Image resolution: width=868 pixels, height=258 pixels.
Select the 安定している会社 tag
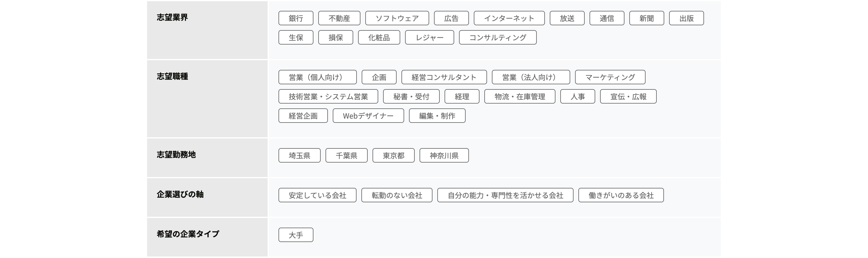317,195
